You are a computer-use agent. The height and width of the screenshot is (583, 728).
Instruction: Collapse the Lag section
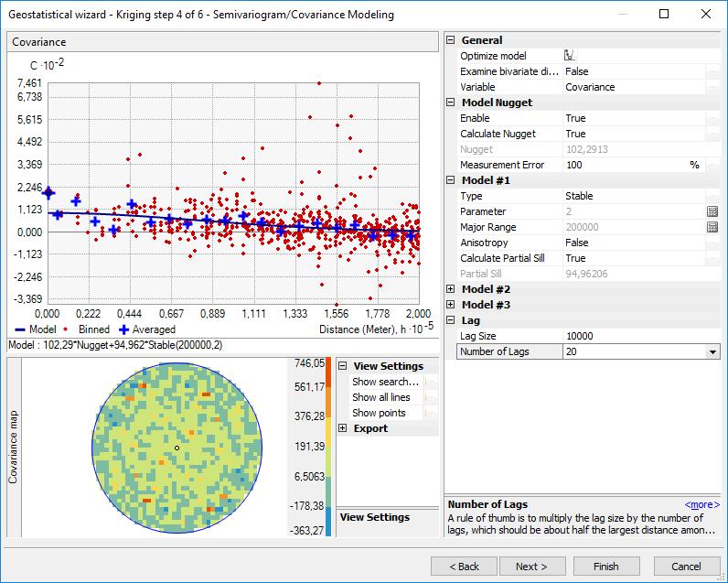point(450,320)
